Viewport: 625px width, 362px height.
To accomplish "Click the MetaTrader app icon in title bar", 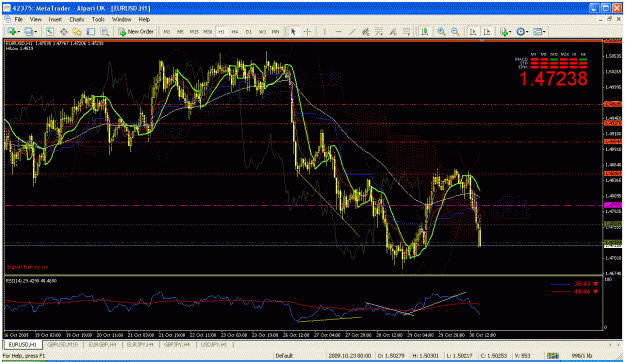I will 7,8.
